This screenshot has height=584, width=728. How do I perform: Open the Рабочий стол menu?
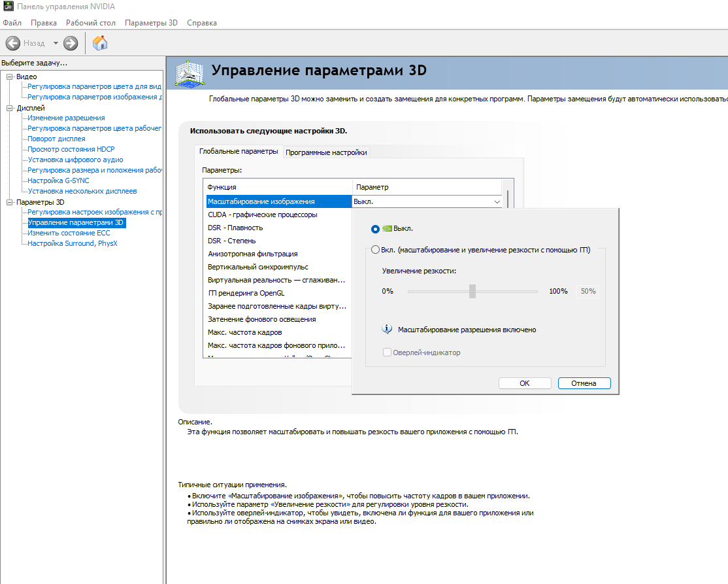[91, 23]
